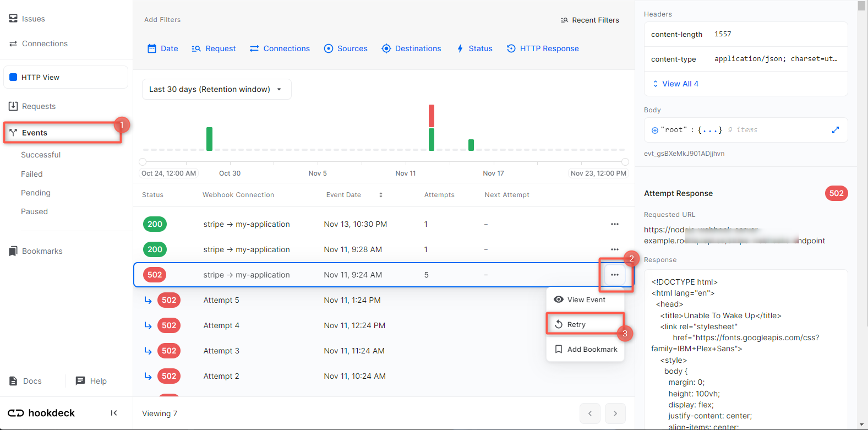This screenshot has height=430, width=868.
Task: Click the Bookmarks icon in sidebar
Action: 13,251
